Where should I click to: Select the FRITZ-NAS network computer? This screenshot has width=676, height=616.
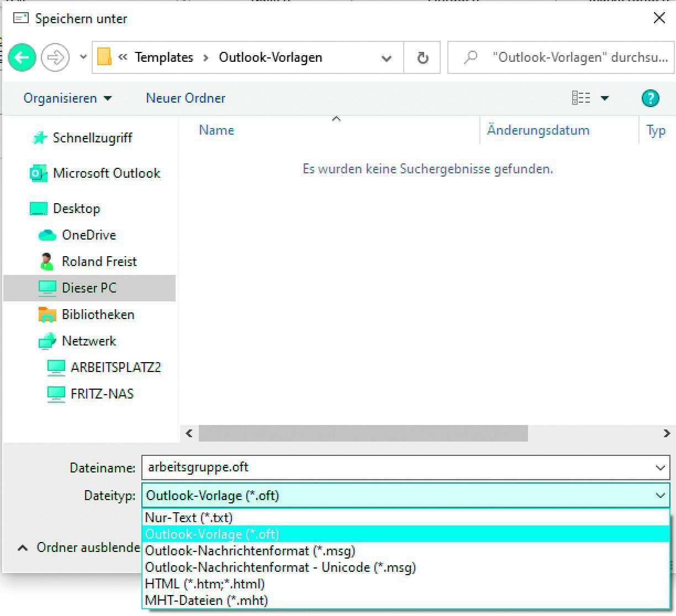point(102,394)
